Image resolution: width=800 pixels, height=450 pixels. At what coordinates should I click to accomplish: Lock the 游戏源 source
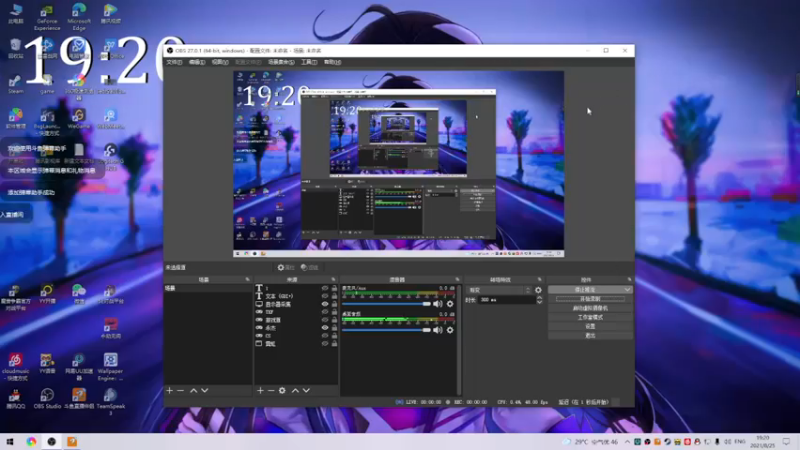tap(333, 320)
